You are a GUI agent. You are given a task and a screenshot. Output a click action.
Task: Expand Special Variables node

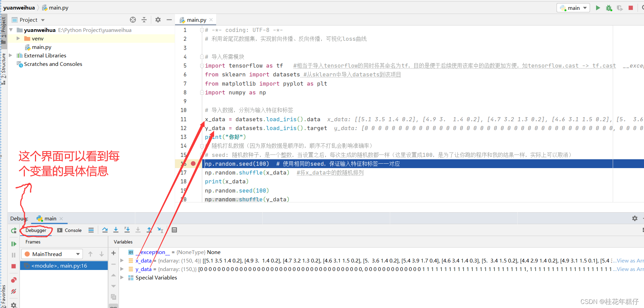[x=122, y=277]
